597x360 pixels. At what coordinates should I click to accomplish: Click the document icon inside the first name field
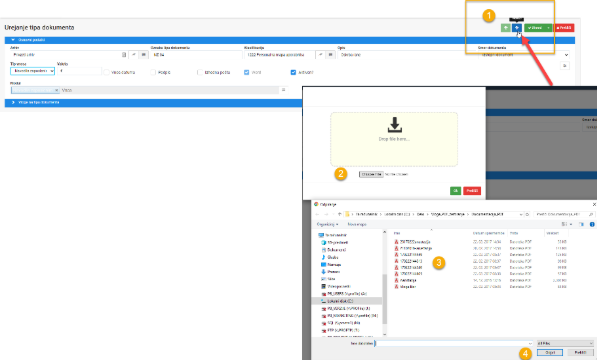[124, 55]
